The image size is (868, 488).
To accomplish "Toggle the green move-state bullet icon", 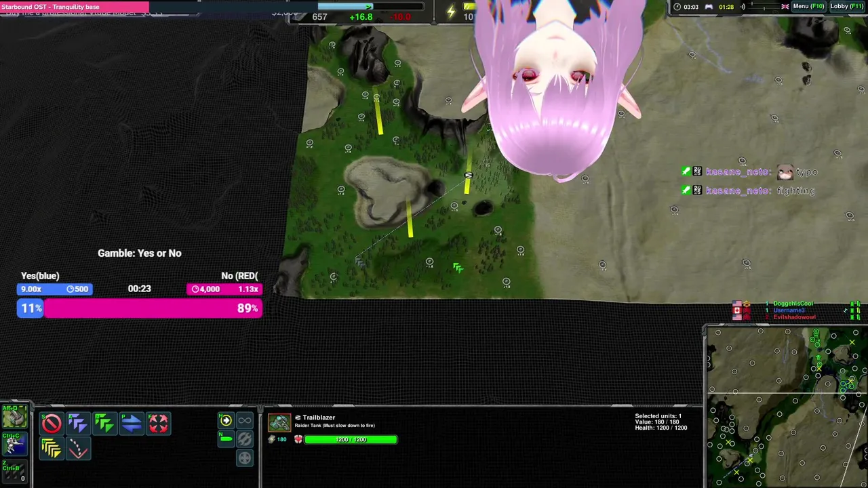I will 226,439.
